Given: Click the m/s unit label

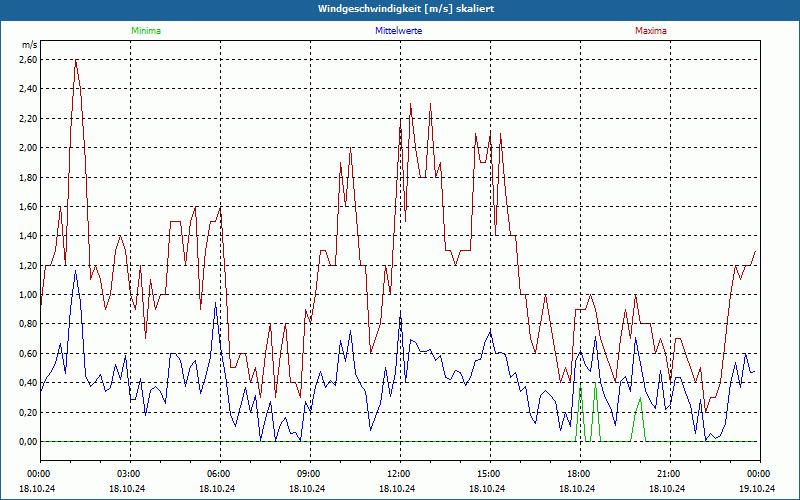Looking at the screenshot, I should [x=30, y=45].
